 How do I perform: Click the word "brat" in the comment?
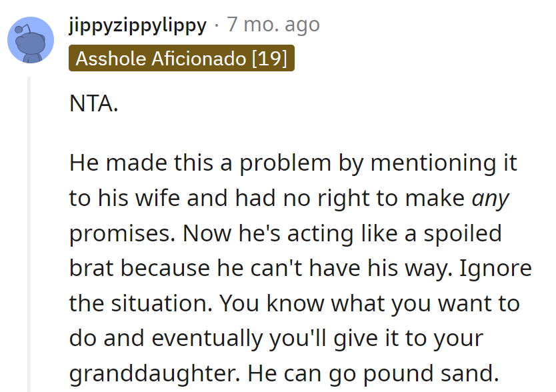point(92,268)
